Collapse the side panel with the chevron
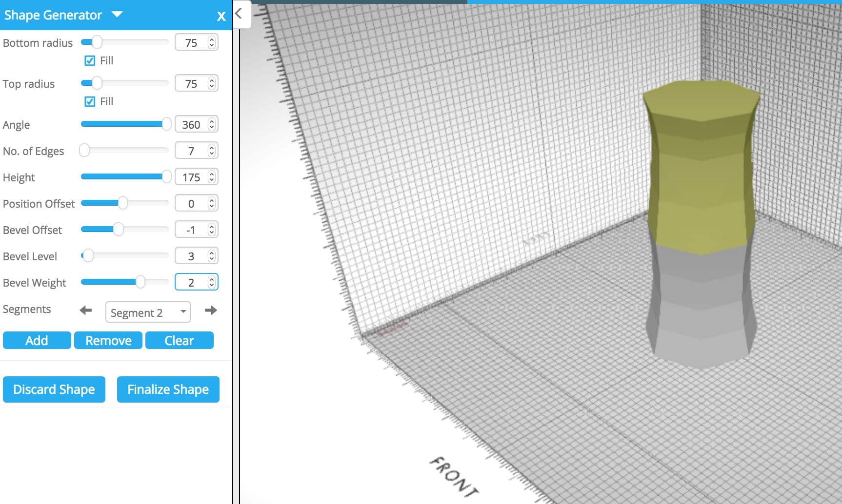 [x=239, y=14]
